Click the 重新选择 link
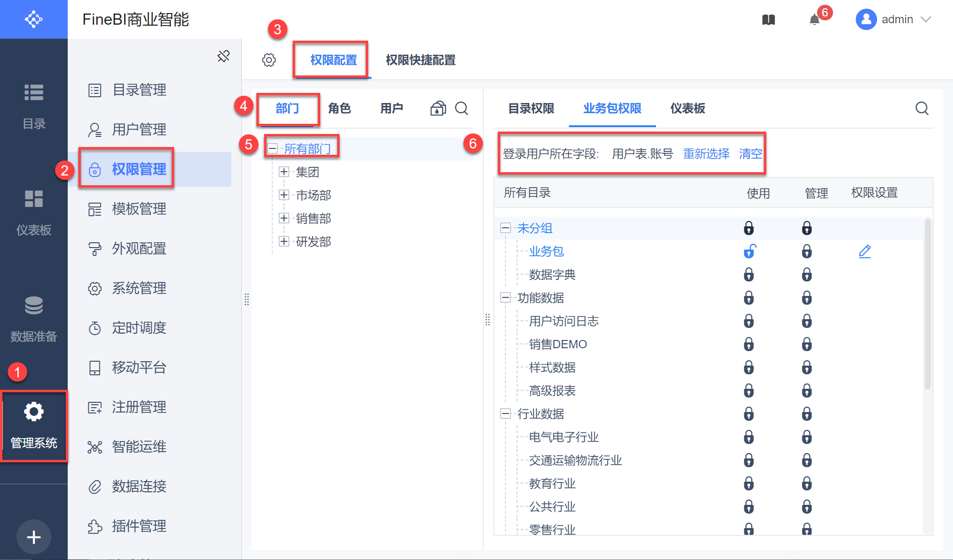953x560 pixels. click(x=706, y=154)
